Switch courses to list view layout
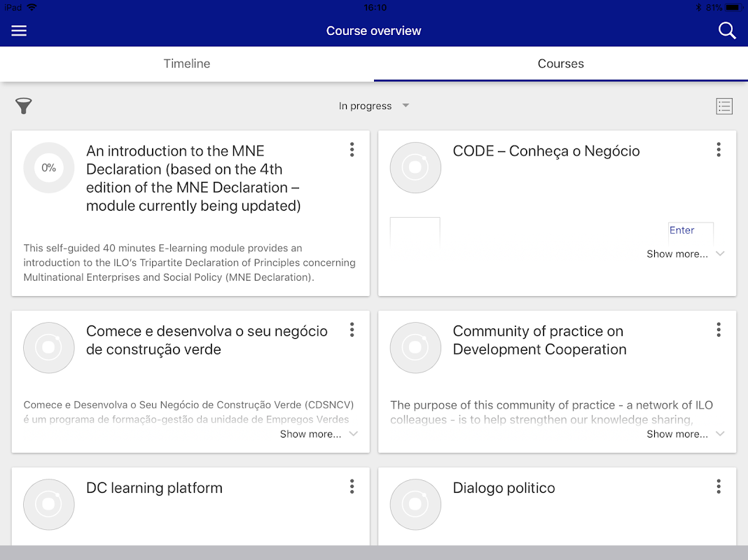The width and height of the screenshot is (748, 560). (724, 106)
